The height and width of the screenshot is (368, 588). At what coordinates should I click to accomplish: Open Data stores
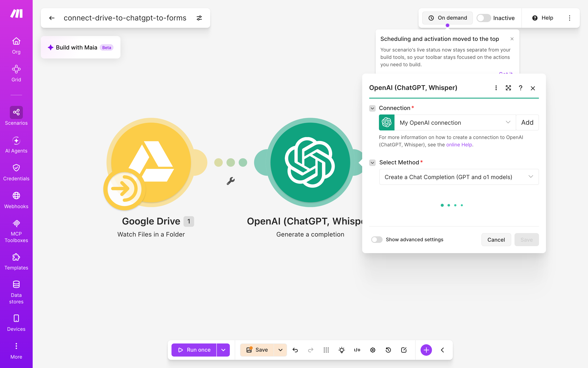pyautogui.click(x=16, y=292)
